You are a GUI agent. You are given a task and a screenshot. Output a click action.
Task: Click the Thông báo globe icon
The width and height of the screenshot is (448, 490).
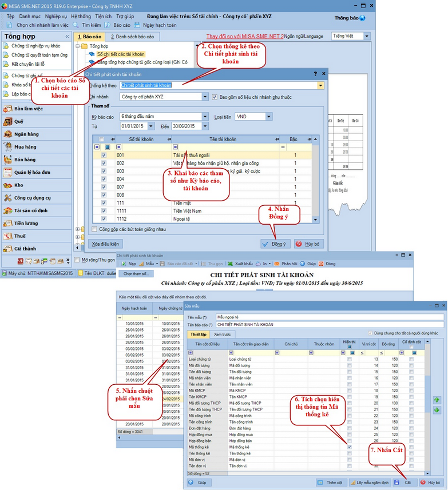tap(362, 18)
